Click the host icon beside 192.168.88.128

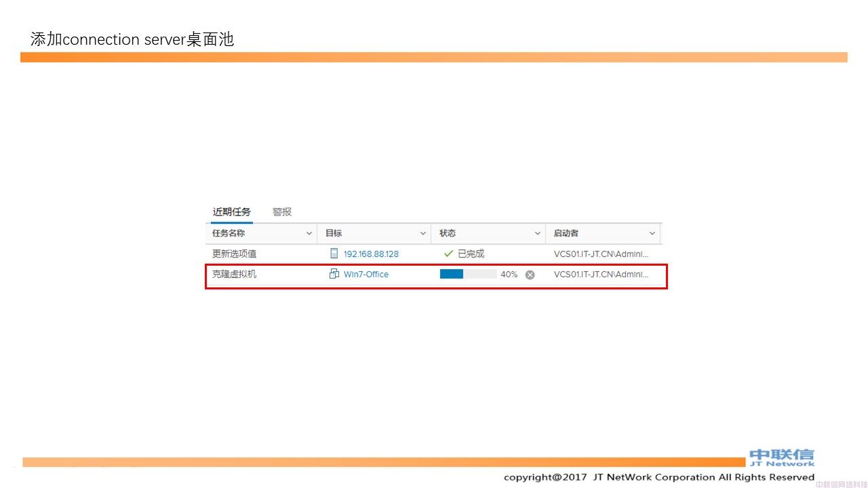tap(334, 253)
